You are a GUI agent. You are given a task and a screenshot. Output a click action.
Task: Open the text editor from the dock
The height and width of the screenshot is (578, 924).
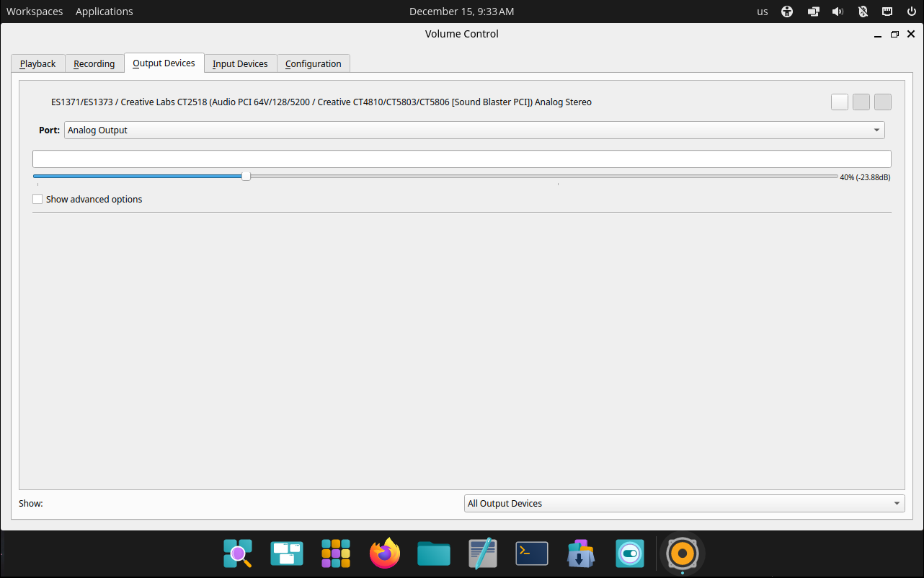[x=482, y=553]
